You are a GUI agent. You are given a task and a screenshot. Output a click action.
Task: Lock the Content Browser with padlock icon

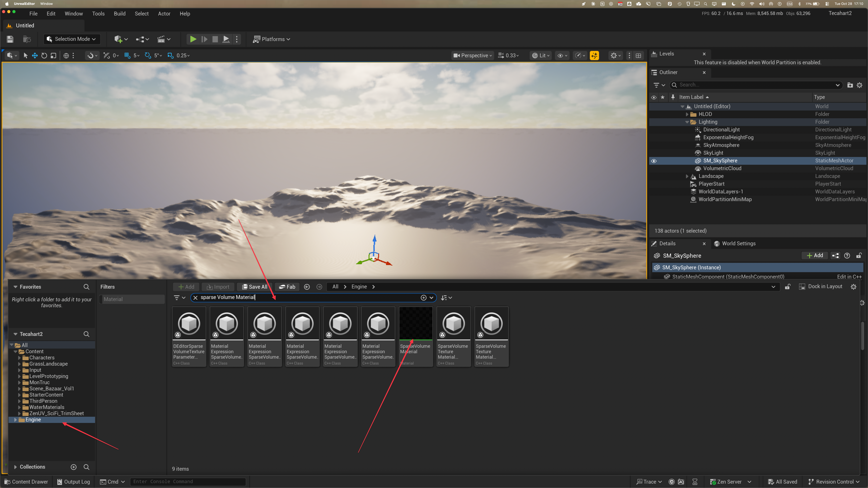pyautogui.click(x=788, y=287)
